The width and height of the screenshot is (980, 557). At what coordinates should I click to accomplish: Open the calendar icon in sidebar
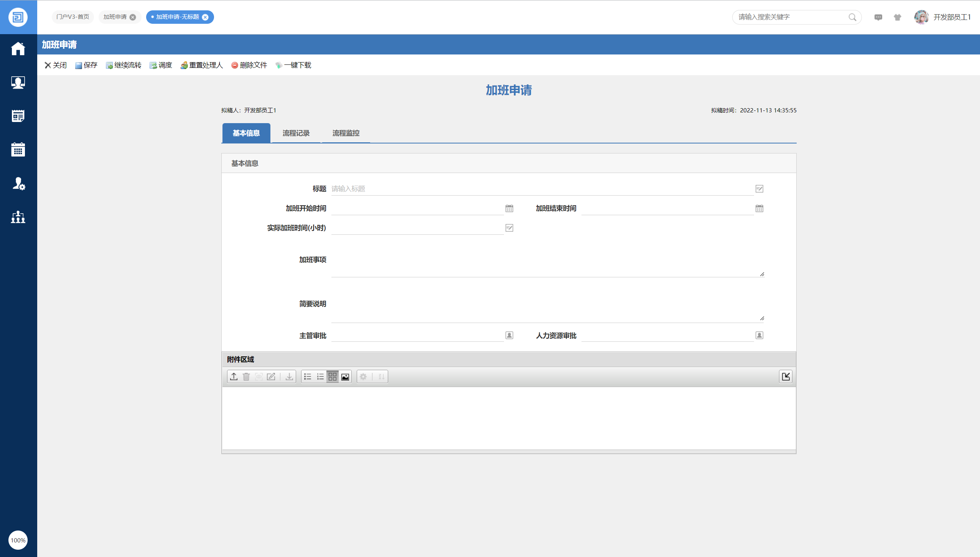(18, 150)
